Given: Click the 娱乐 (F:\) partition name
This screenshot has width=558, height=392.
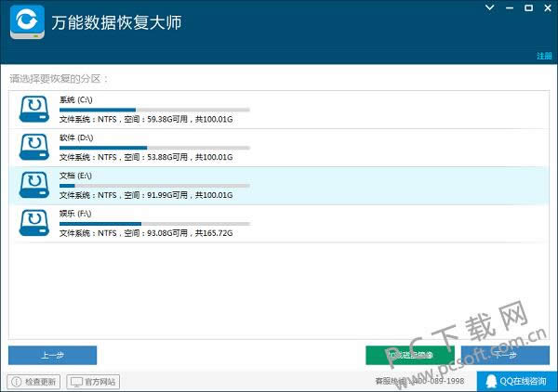Looking at the screenshot, I should (75, 214).
